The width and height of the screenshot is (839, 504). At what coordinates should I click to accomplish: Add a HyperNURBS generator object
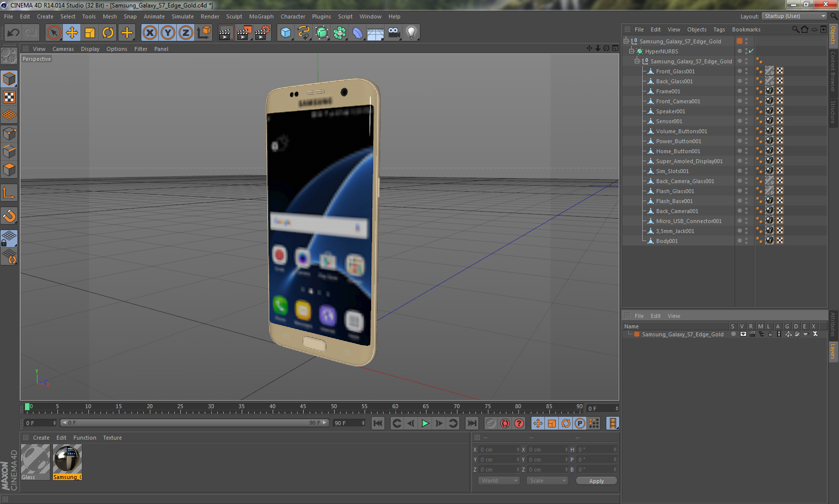point(322,33)
